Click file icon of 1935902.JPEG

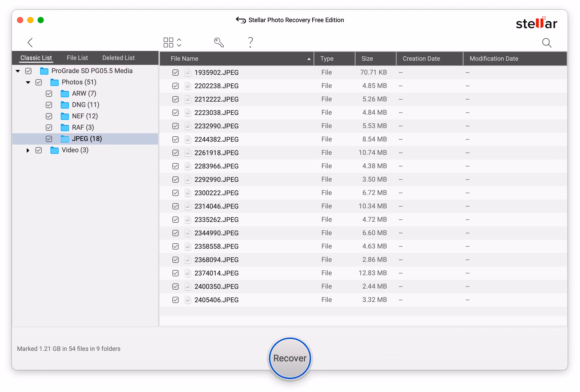coord(188,73)
